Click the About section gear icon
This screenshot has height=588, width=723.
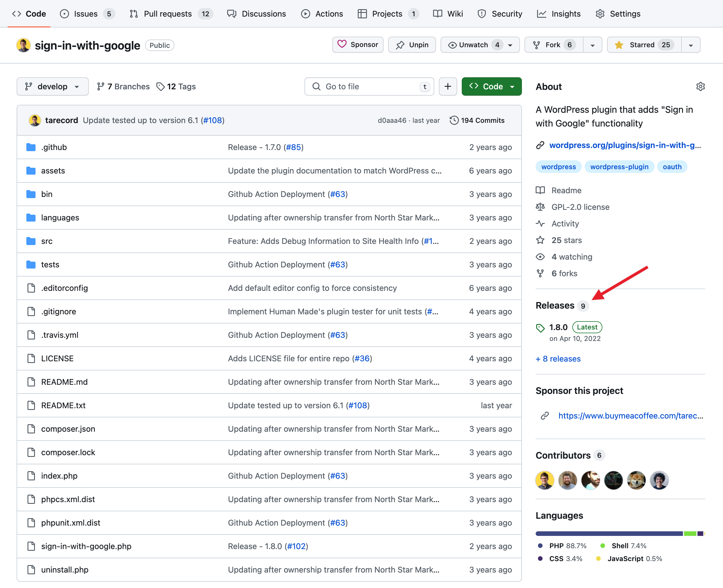700,87
